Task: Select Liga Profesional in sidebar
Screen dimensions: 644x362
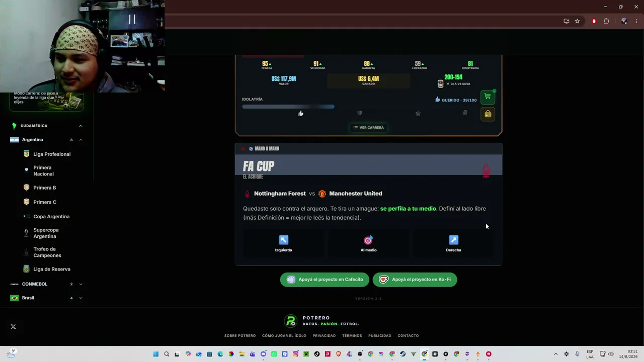Action: point(52,154)
